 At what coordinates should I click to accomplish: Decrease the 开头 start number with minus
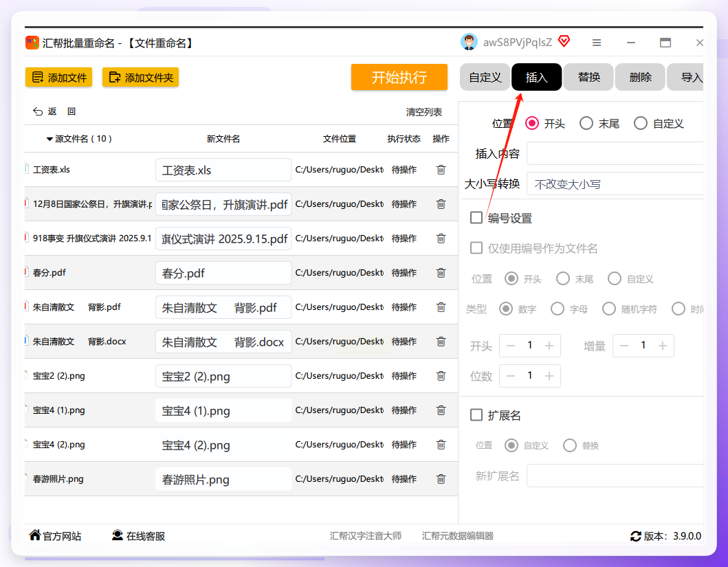(511, 346)
